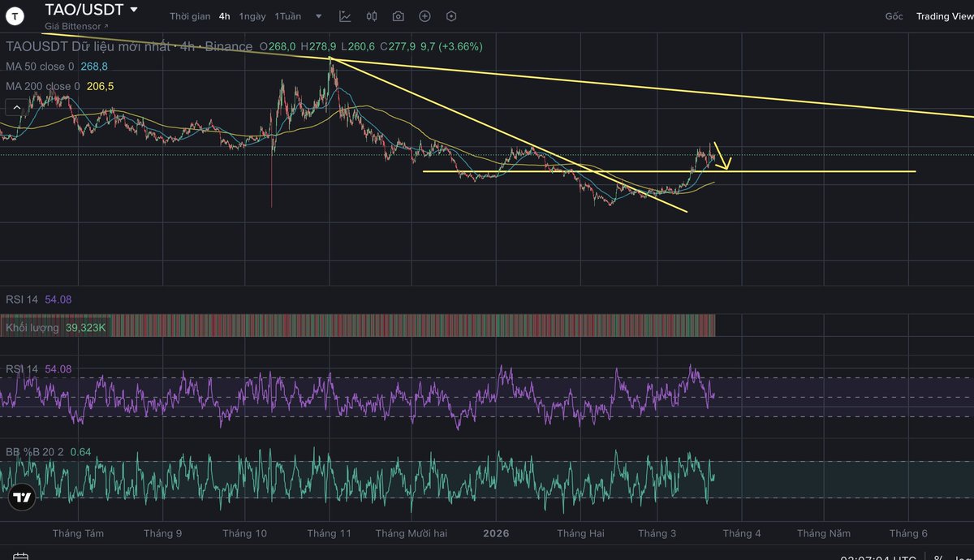The width and height of the screenshot is (974, 560).
Task: Toggle the percent scale button
Action: click(x=938, y=558)
